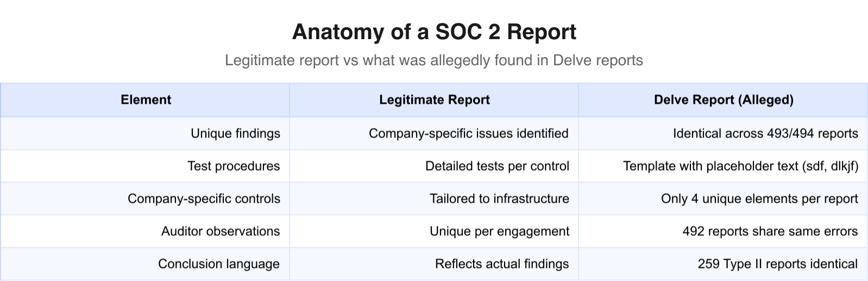868x281 pixels.
Task: Click "Identical across 493/494 reports" cell
Action: [765, 134]
